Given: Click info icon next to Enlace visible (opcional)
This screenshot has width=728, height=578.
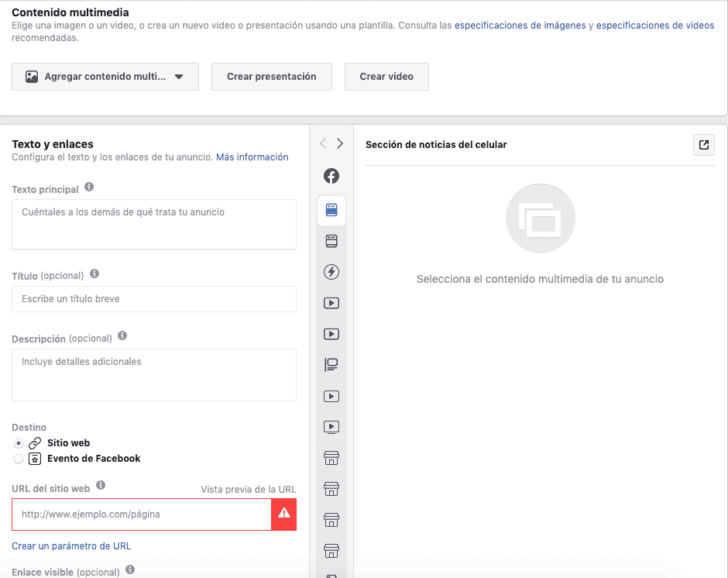Looking at the screenshot, I should (130, 569).
